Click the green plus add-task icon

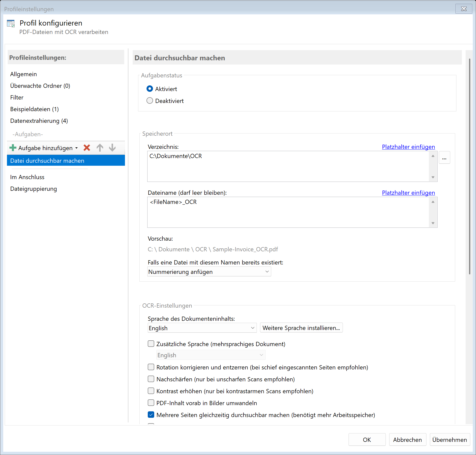click(13, 148)
